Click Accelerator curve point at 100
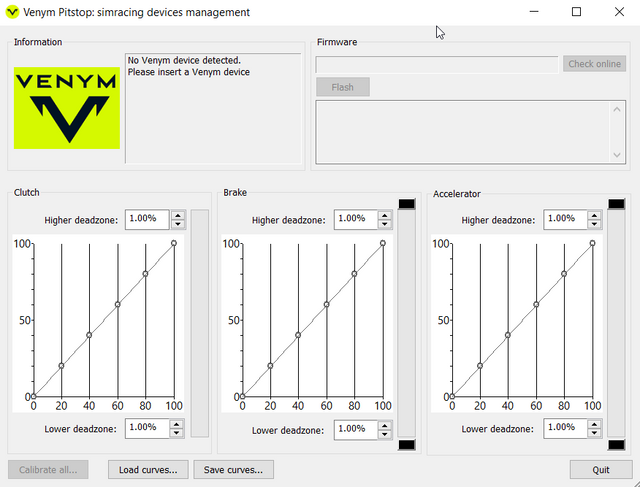640x487 pixels. (x=593, y=243)
